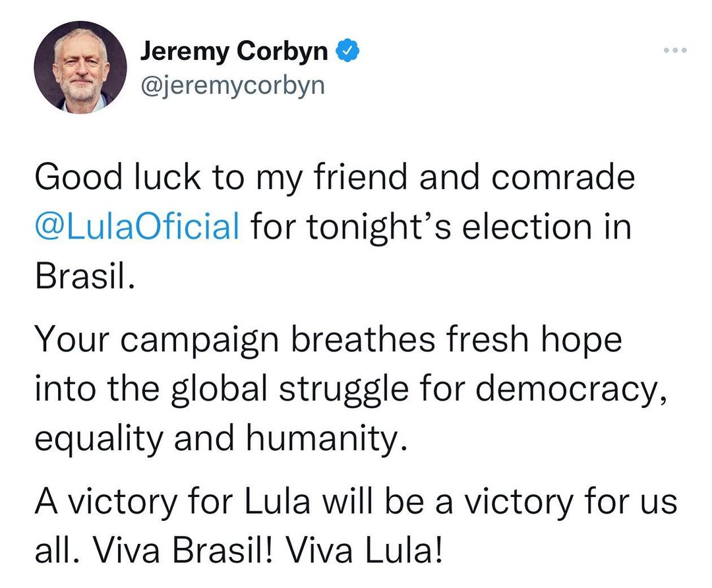
Task: Click the phrase "for tonight's election in"
Action: (440, 226)
